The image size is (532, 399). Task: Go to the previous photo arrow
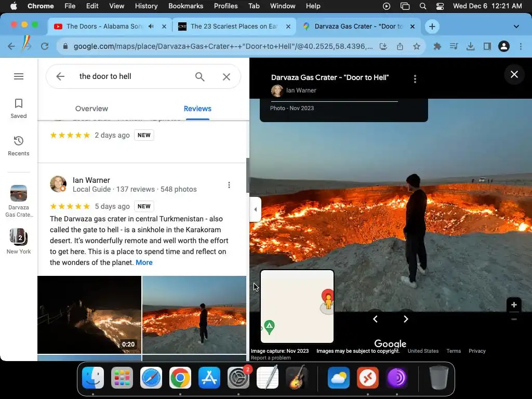pyautogui.click(x=375, y=319)
